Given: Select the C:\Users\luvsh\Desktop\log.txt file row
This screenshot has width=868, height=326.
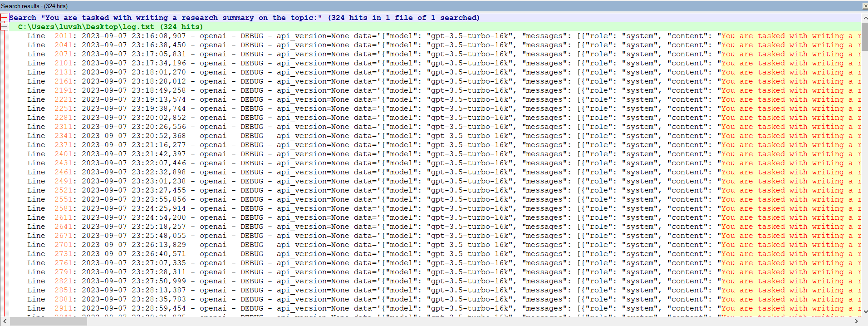Looking at the screenshot, I should [x=435, y=27].
